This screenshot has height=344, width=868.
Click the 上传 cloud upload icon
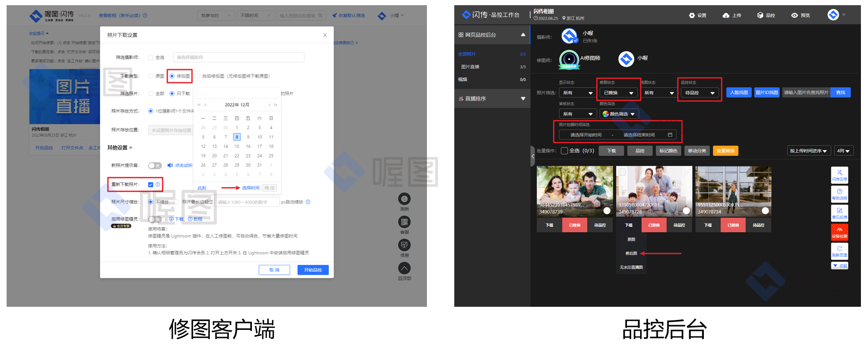pyautogui.click(x=726, y=16)
